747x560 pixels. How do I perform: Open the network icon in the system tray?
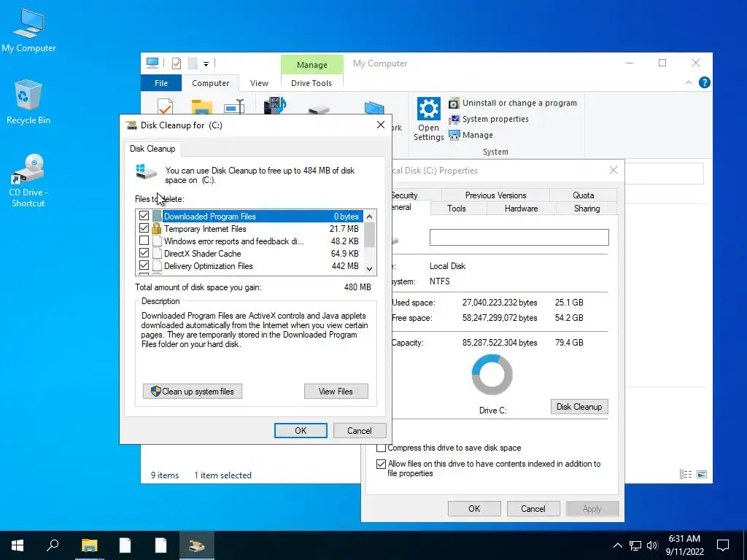tap(635, 545)
